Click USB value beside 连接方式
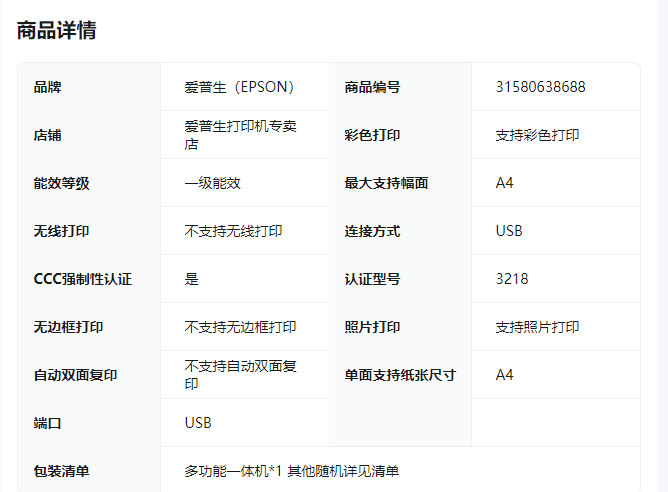Screen dimensions: 668x492 click(509, 231)
